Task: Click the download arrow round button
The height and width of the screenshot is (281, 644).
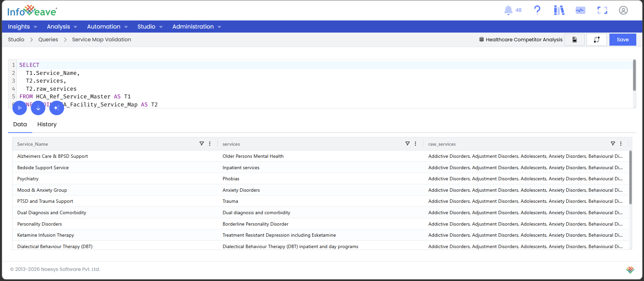Action: click(x=38, y=108)
